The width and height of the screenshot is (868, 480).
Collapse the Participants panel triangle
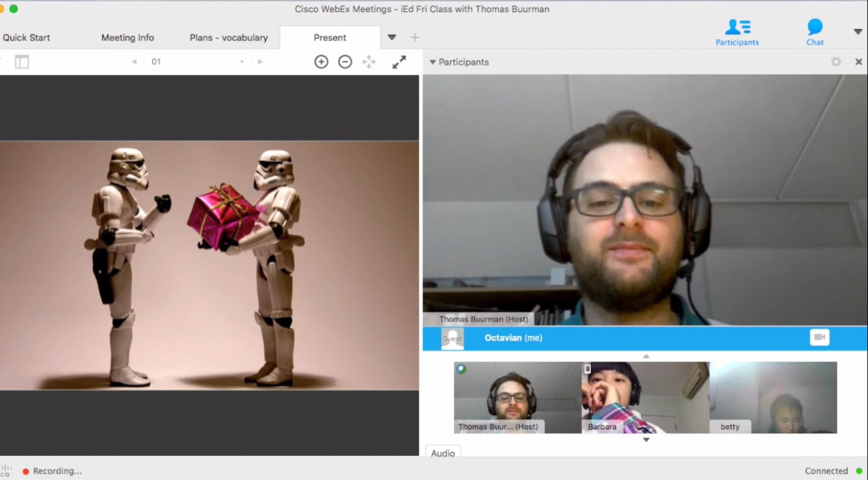[x=433, y=62]
